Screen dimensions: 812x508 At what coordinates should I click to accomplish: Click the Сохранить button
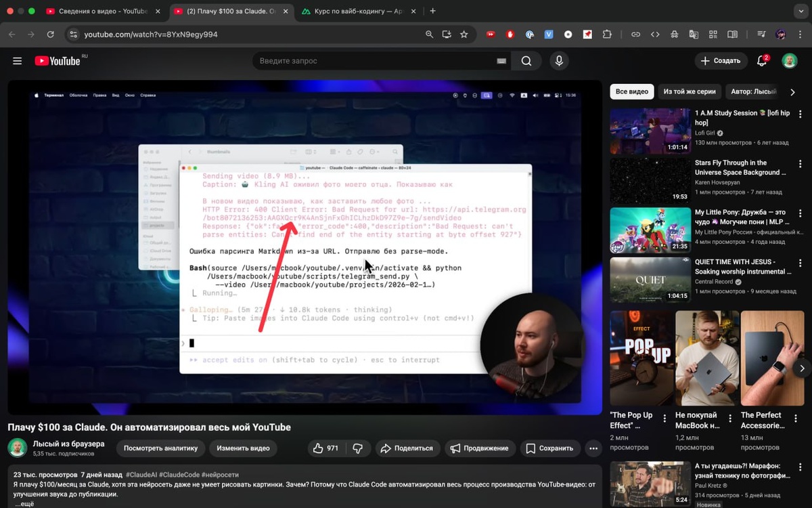(549, 448)
